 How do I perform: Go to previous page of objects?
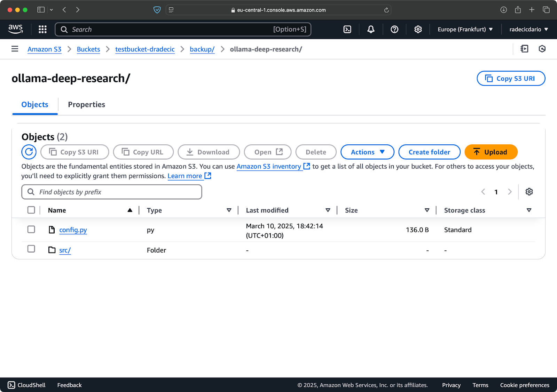click(483, 192)
